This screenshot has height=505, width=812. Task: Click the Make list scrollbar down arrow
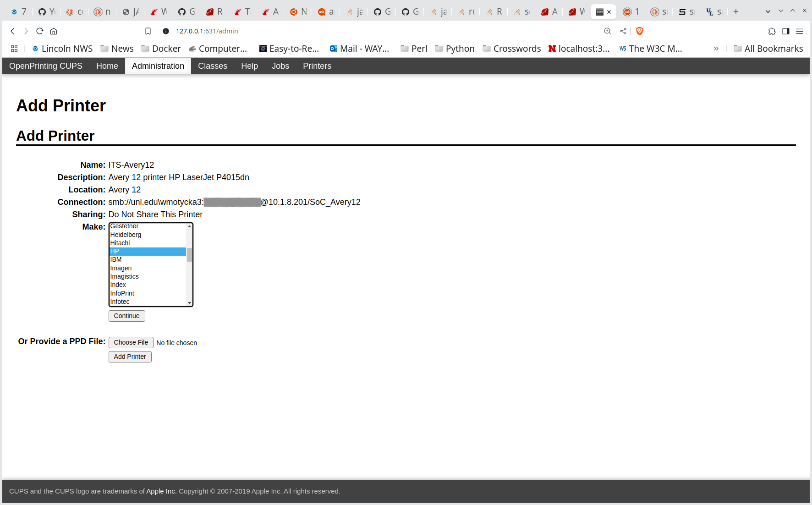tap(189, 303)
